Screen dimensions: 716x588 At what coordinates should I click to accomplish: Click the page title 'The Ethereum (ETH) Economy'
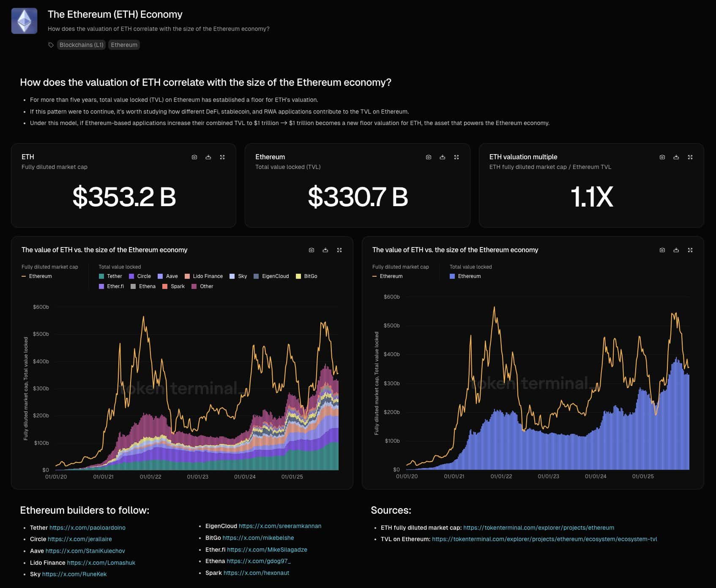click(x=115, y=14)
